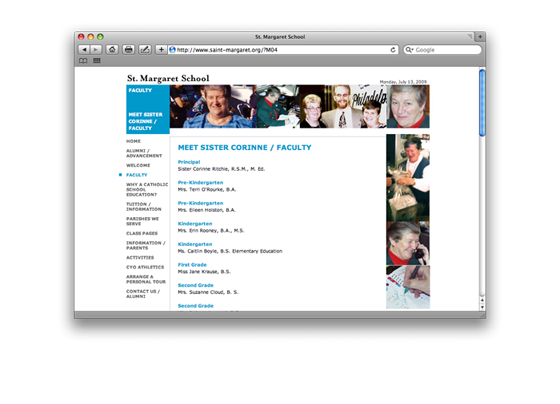
Task: Open the ACTIVITIES link
Action: 140,258
